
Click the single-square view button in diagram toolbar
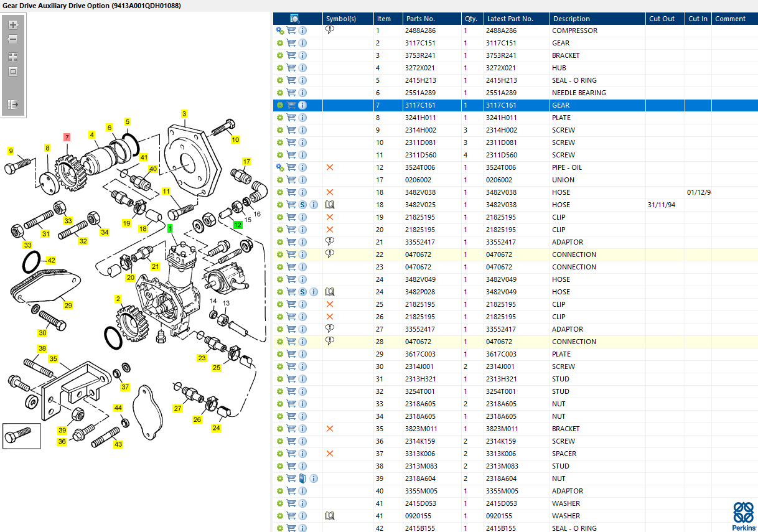[12, 72]
